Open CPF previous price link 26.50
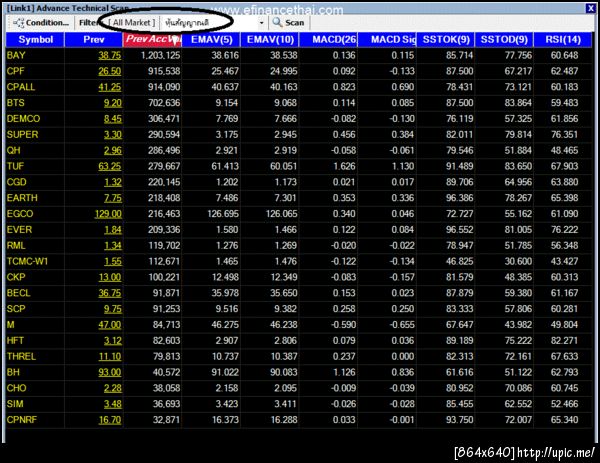600x463 pixels. click(x=110, y=71)
